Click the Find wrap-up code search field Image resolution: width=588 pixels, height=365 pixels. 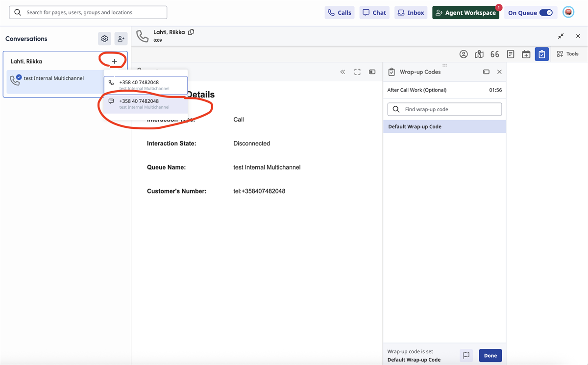tap(444, 109)
